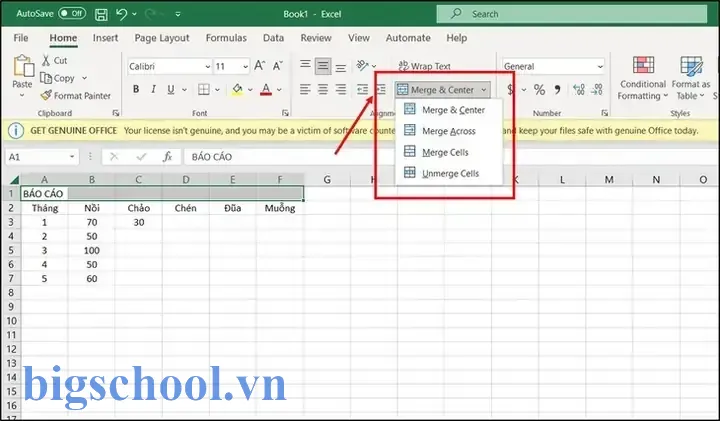Toggle Italic formatting
720x421 pixels.
[153, 90]
